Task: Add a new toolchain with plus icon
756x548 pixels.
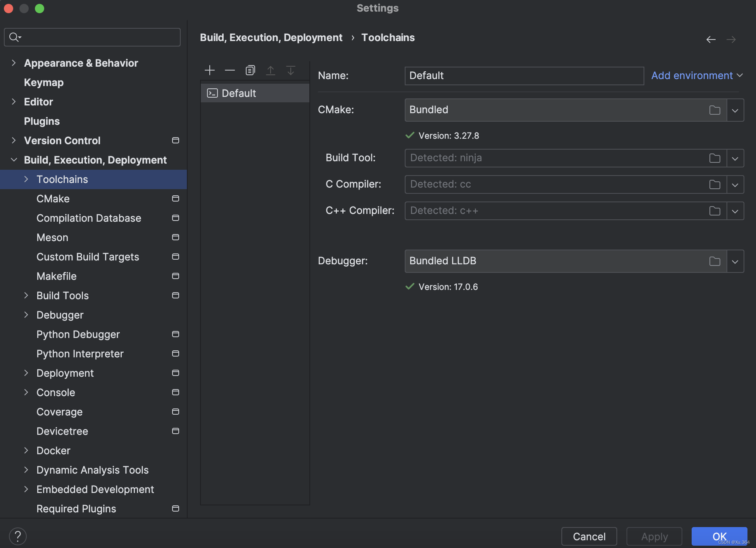Action: pos(210,70)
